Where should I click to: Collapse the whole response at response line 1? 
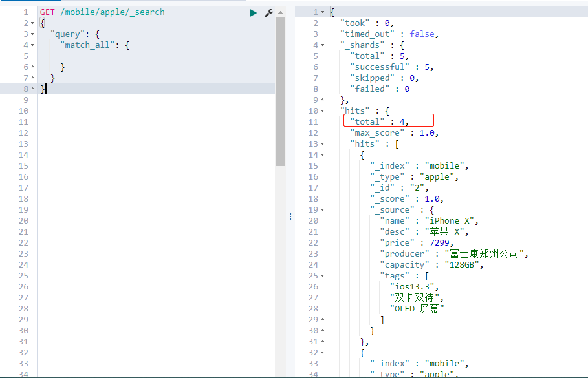click(323, 12)
